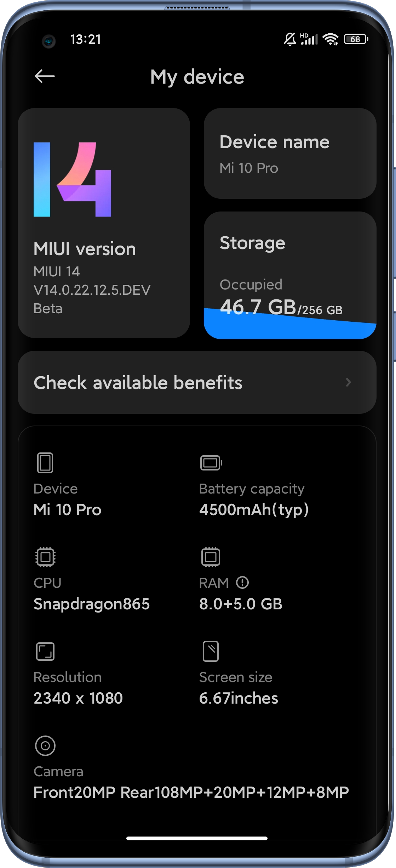This screenshot has height=868, width=396.
Task: Click the RAM info circle icon
Action: click(x=242, y=582)
